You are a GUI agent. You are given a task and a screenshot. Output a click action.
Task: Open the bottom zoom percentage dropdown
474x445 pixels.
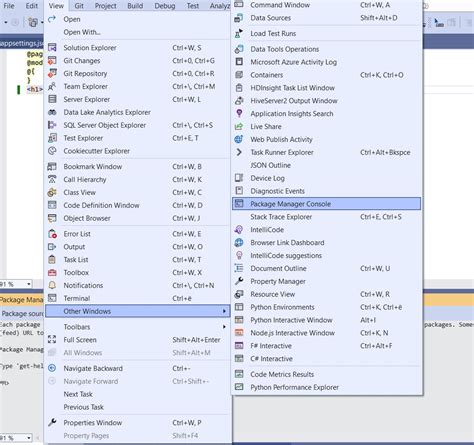29,437
